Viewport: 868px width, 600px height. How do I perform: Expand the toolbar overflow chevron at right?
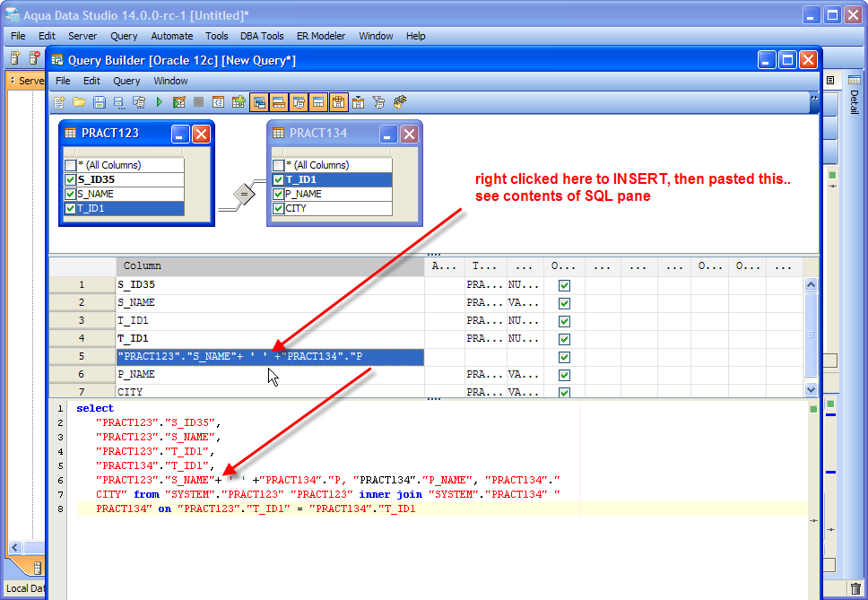click(814, 98)
